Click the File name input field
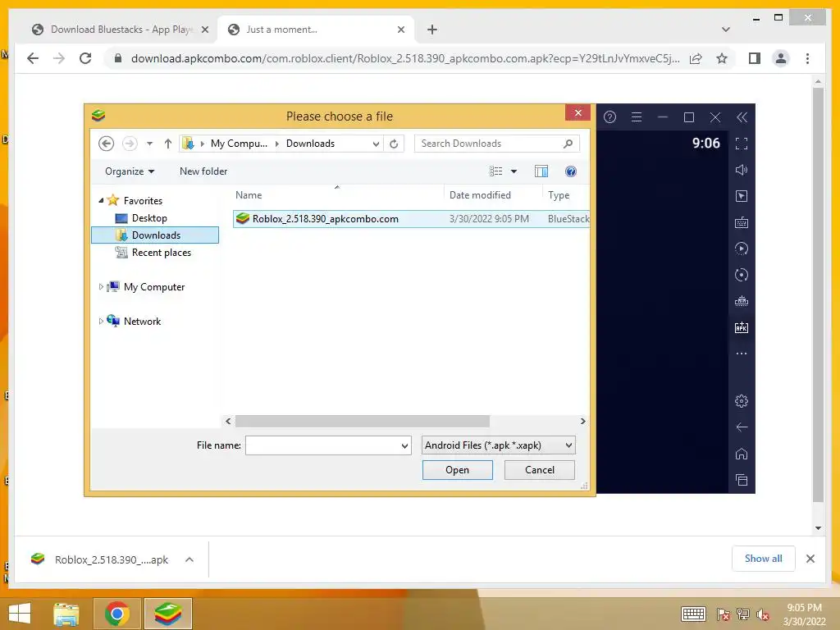Screen dimensions: 840x630 (322, 445)
